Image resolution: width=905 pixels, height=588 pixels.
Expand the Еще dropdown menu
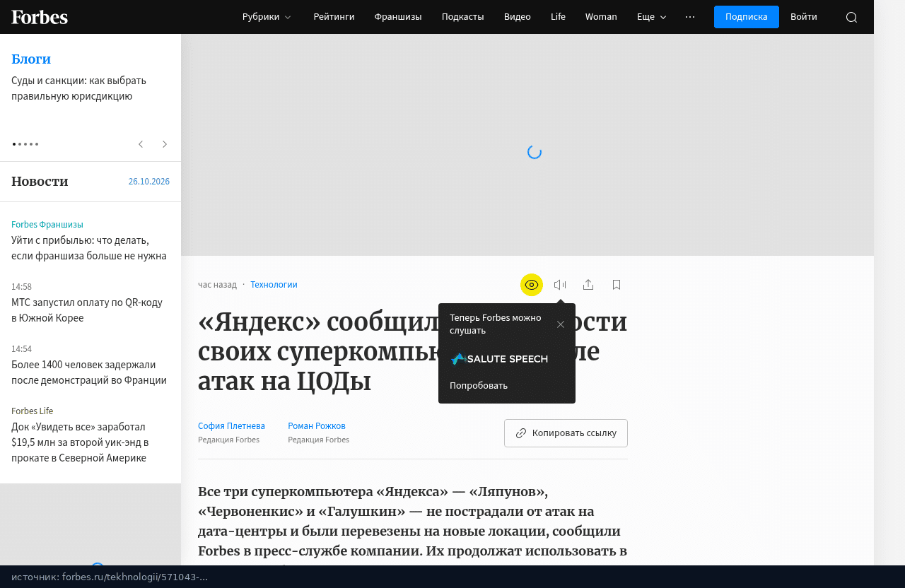click(652, 17)
